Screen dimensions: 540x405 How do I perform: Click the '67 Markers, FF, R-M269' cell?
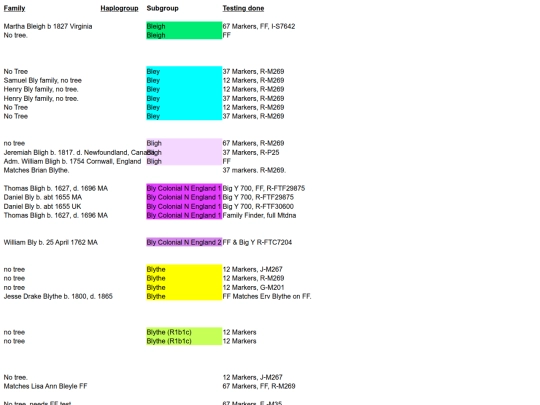259,386
